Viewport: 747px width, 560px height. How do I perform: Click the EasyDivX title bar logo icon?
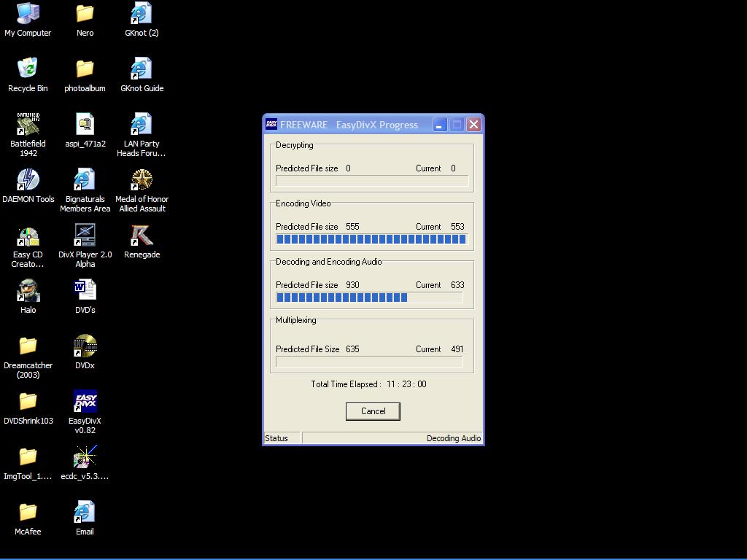point(271,124)
